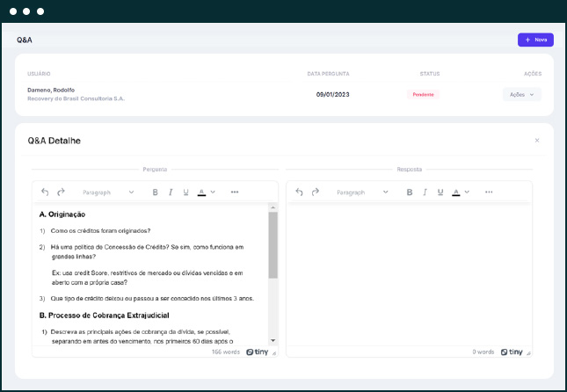Toggle underline in the Pergunta editor
Image resolution: width=567 pixels, height=392 pixels.
(x=185, y=192)
